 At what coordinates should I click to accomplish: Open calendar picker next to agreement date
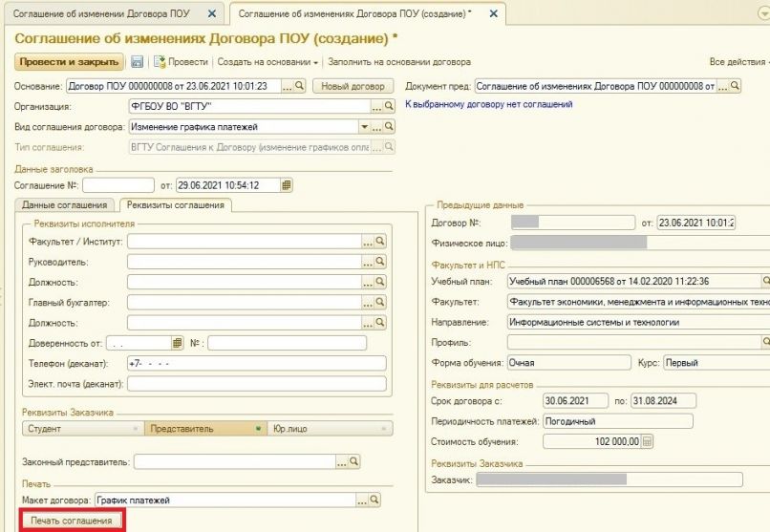[x=287, y=185]
